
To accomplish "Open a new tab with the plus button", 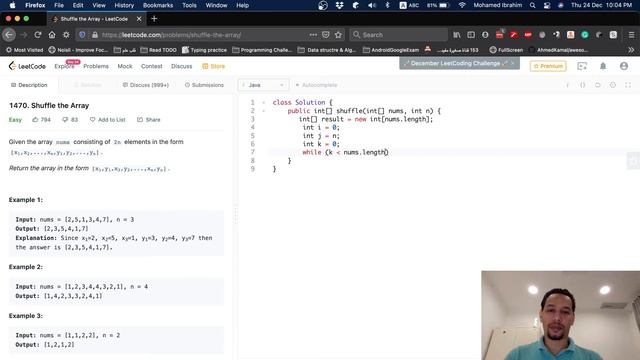I will (x=154, y=19).
